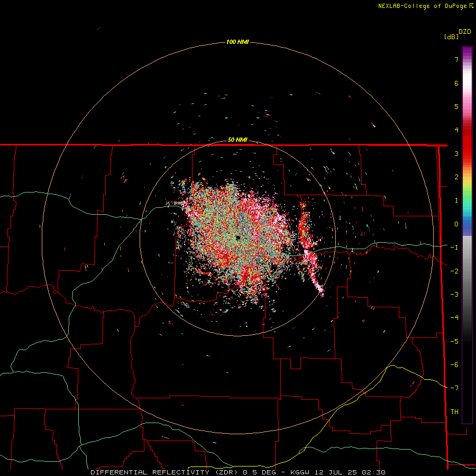Click the 50 NMI range ring label

pos(237,140)
